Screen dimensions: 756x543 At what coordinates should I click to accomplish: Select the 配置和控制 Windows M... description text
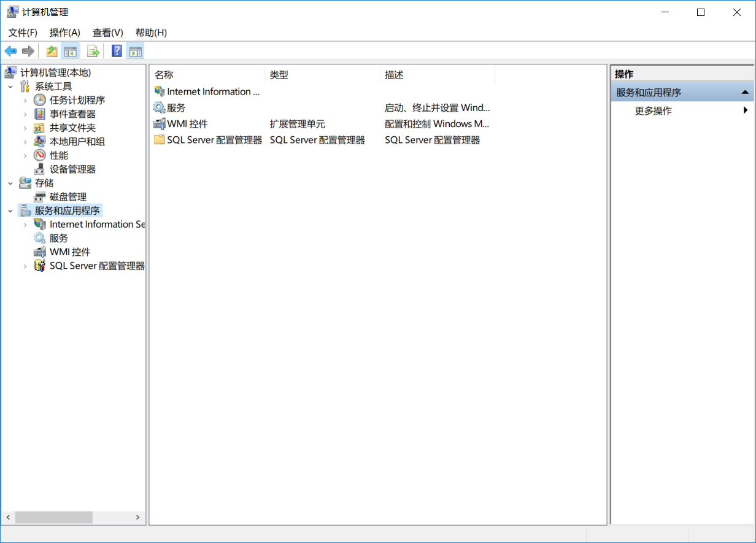pyautogui.click(x=437, y=123)
